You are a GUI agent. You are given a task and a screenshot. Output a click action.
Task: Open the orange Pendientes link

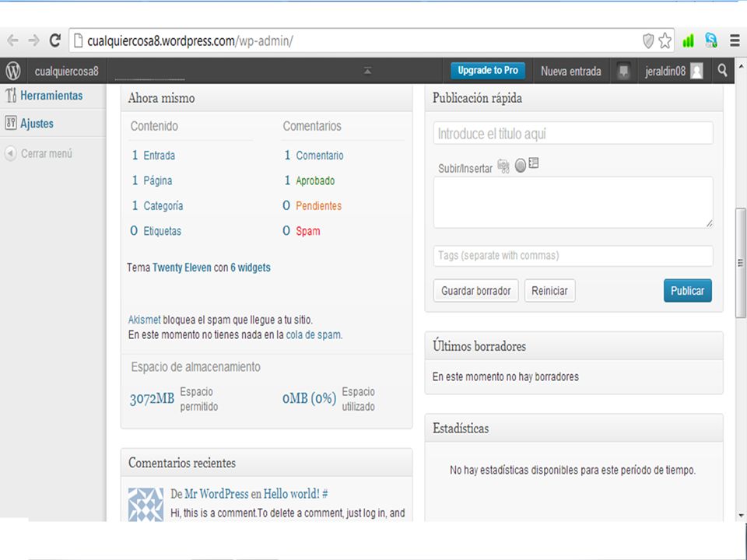pyautogui.click(x=319, y=205)
